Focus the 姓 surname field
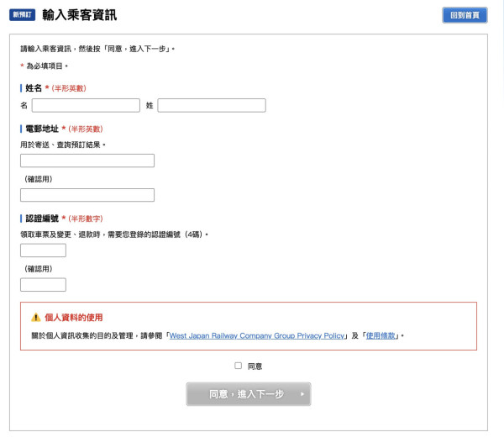This screenshot has height=448, width=504. (x=212, y=106)
